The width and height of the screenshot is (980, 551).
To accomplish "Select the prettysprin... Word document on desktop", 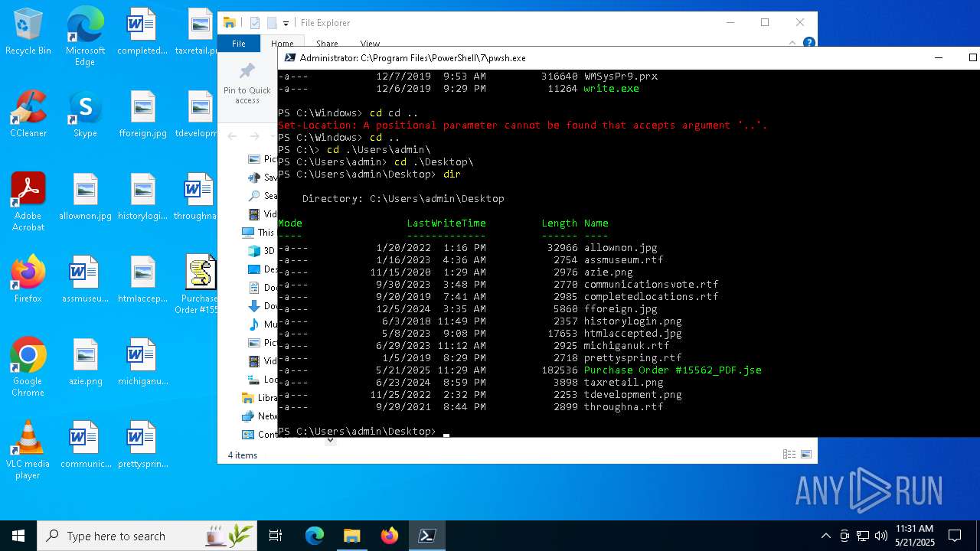I will (x=142, y=445).
